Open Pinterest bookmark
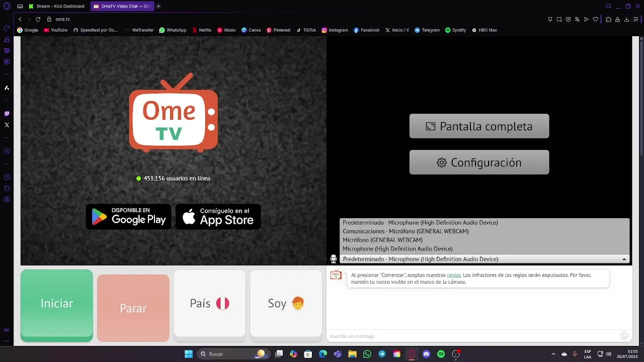The width and height of the screenshot is (644, 362). point(278,30)
